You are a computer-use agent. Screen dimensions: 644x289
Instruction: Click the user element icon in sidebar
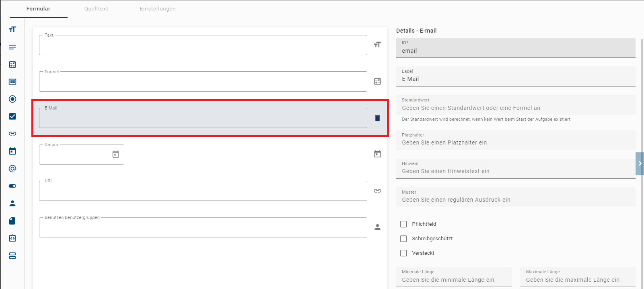(12, 203)
